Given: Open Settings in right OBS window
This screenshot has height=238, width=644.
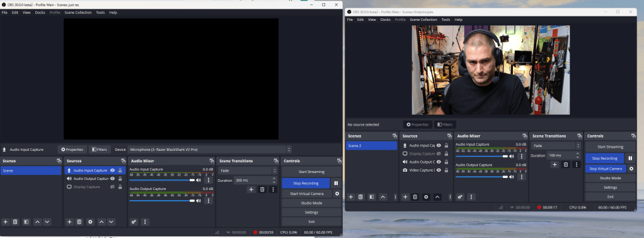Looking at the screenshot, I should pyautogui.click(x=610, y=187).
